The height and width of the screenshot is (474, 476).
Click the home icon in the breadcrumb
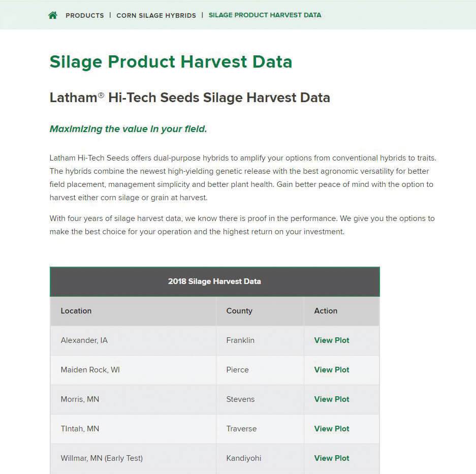[53, 15]
